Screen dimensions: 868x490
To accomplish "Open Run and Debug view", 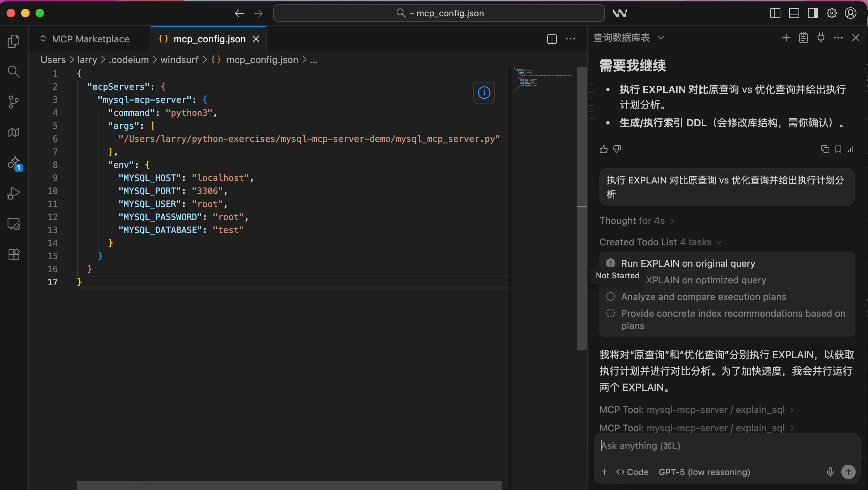I will point(13,194).
